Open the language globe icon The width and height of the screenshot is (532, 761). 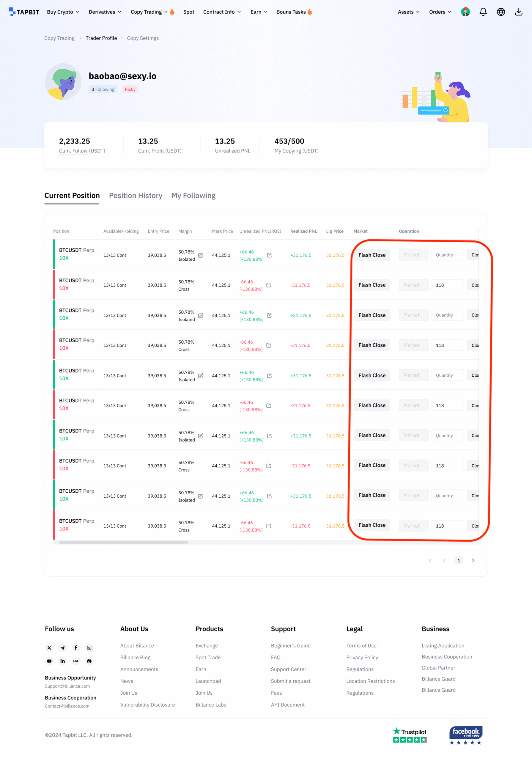pos(500,12)
